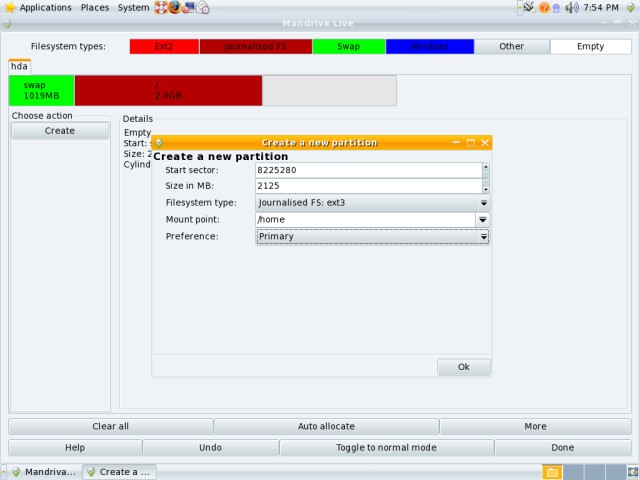Viewport: 640px width, 480px height.
Task: Switch to Create a ... taskbar window
Action: [119, 472]
